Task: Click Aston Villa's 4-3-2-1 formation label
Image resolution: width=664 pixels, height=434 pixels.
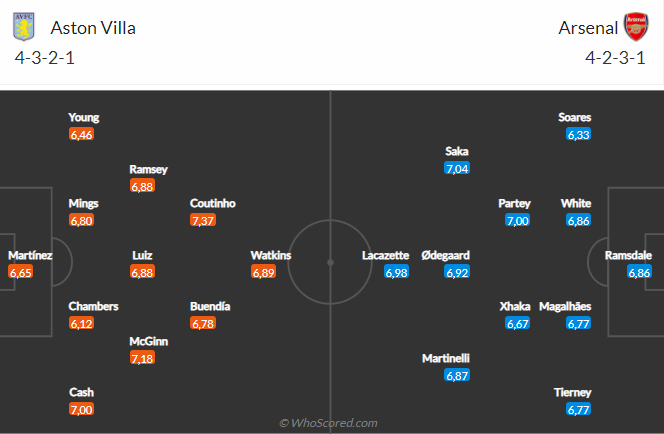Action: pos(45,57)
